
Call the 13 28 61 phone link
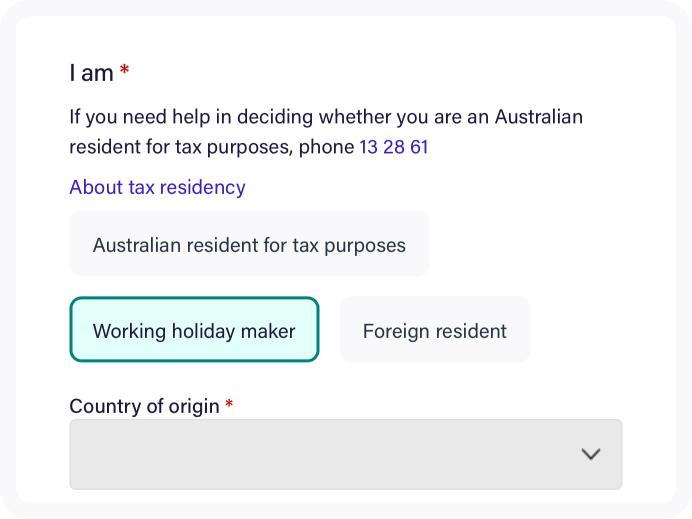[x=393, y=147]
